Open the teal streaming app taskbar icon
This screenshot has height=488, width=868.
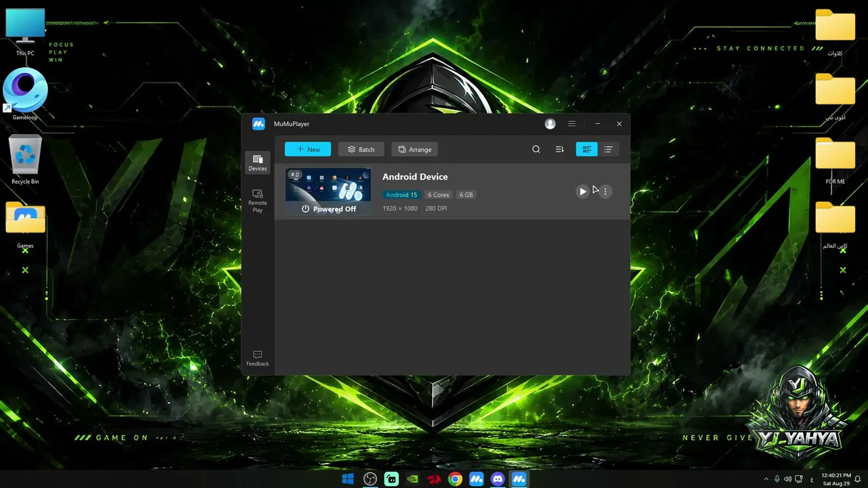[391, 479]
